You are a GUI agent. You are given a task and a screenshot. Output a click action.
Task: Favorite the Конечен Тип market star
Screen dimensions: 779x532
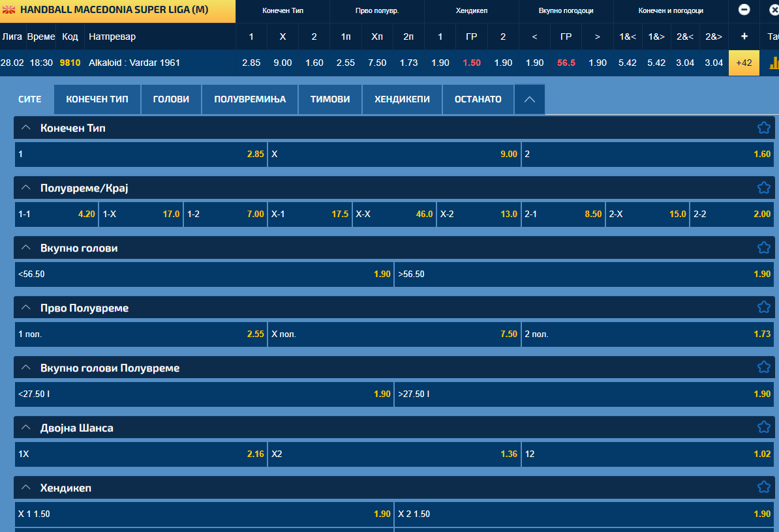pyautogui.click(x=763, y=128)
